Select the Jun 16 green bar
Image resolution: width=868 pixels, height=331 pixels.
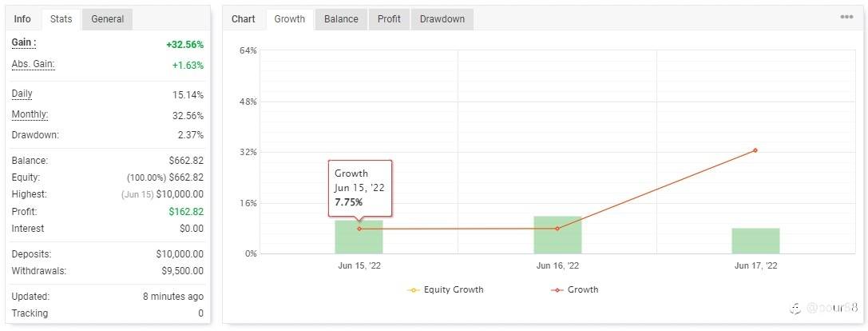557,235
